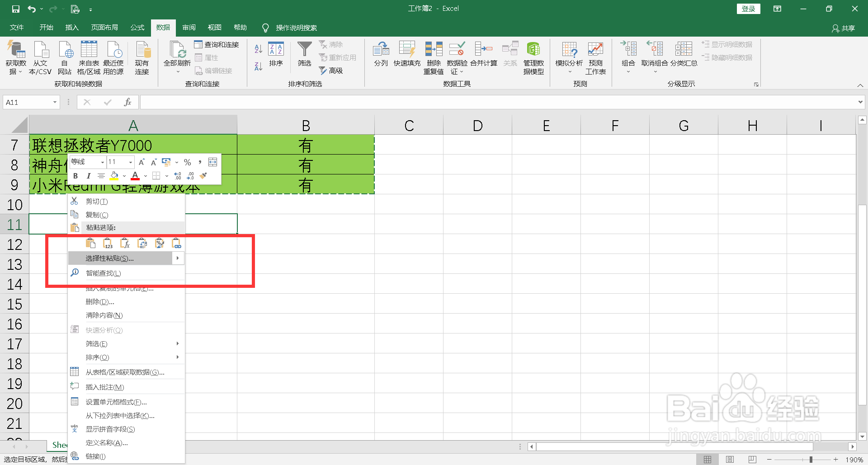Open font color dropdown arrow
The height and width of the screenshot is (465, 868).
tap(146, 176)
